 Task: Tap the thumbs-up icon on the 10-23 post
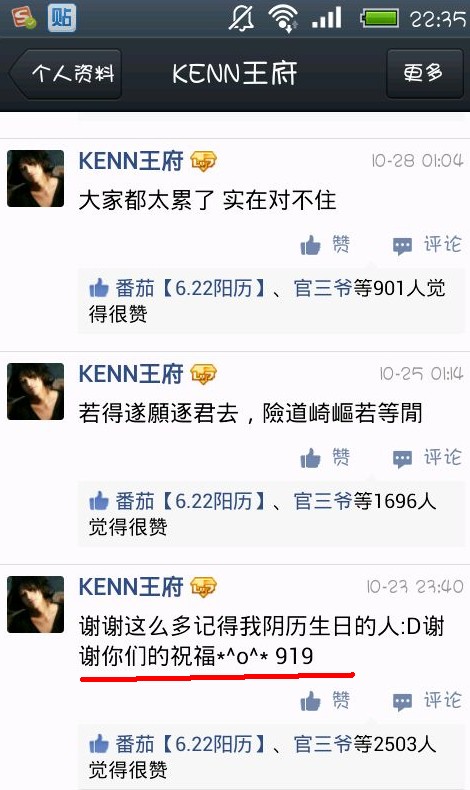point(310,701)
